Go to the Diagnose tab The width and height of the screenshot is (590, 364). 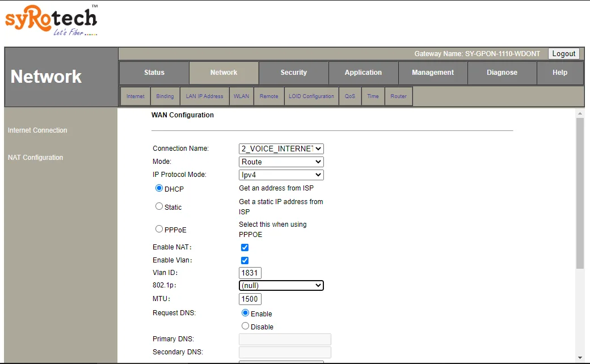[502, 73]
